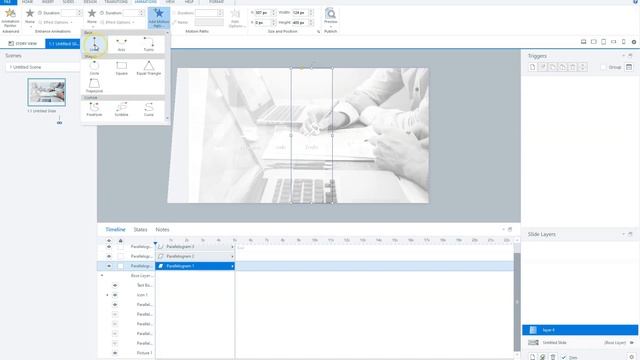Image resolution: width=640 pixels, height=360 pixels.
Task: Choose the Equal Triangle motion path
Action: [x=149, y=68]
